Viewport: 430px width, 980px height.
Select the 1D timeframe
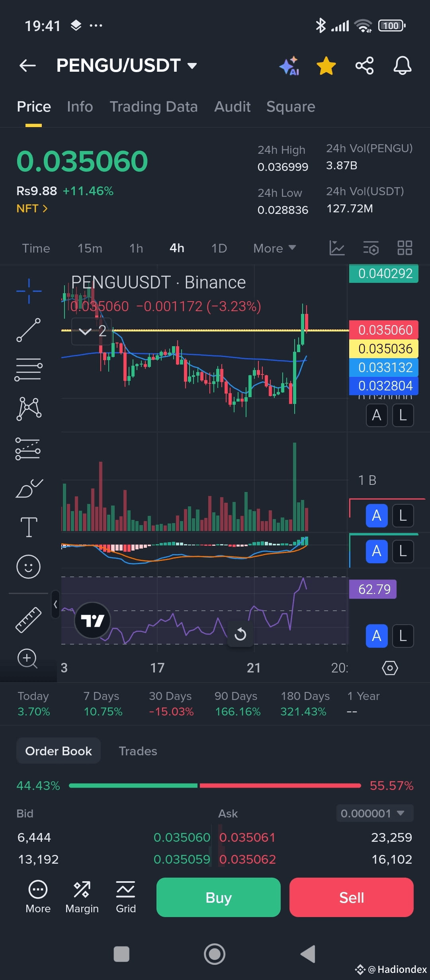tap(219, 248)
